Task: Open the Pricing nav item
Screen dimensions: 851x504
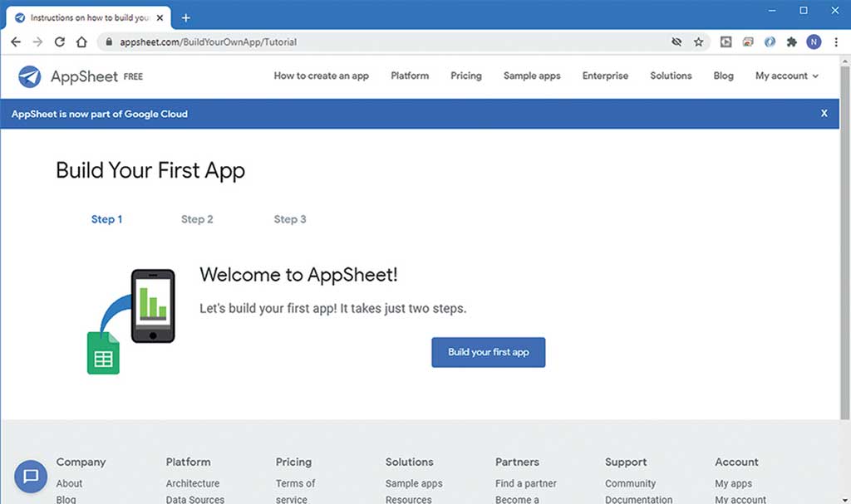Action: [466, 76]
